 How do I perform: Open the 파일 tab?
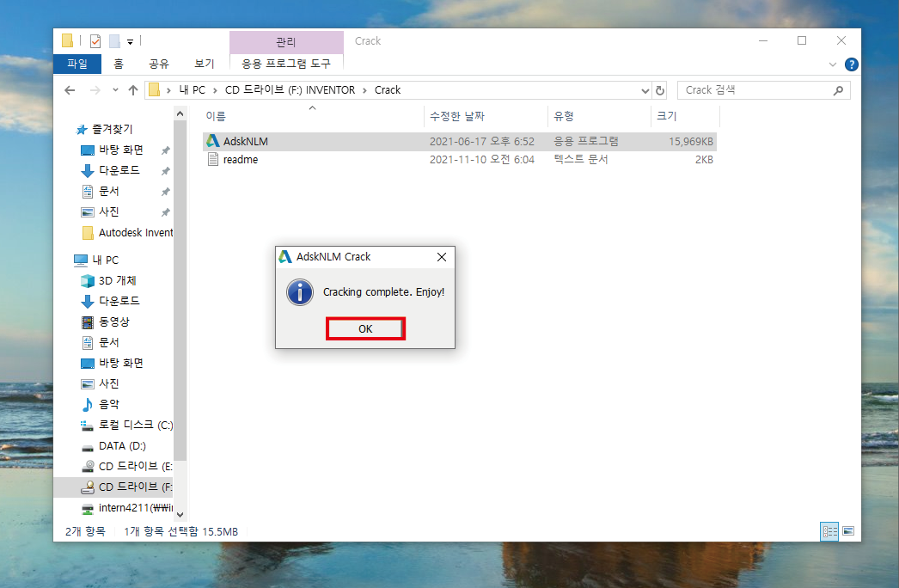click(x=77, y=64)
